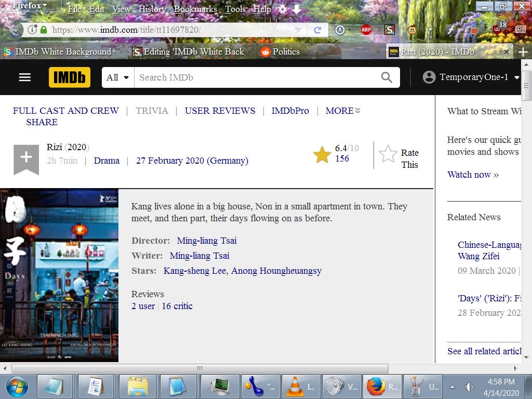Viewport: 532px width, 399px height.
Task: Open the Edit menu
Action: click(97, 9)
